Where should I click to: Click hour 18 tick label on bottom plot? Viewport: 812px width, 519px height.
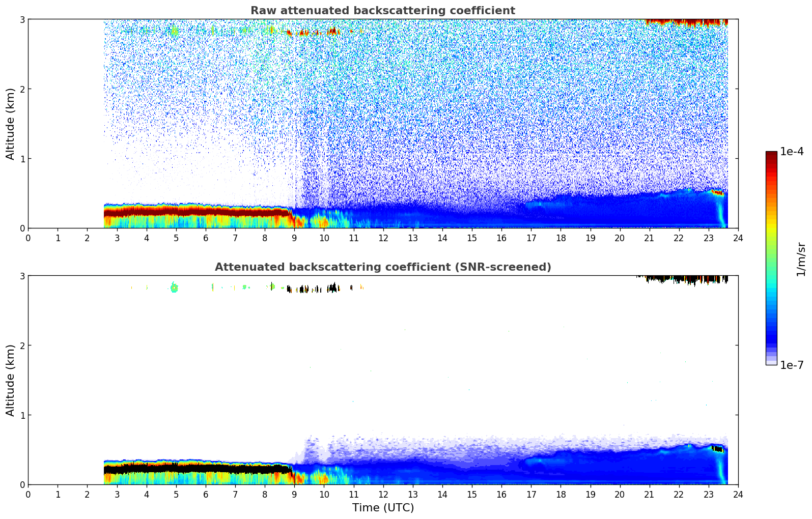tap(561, 494)
